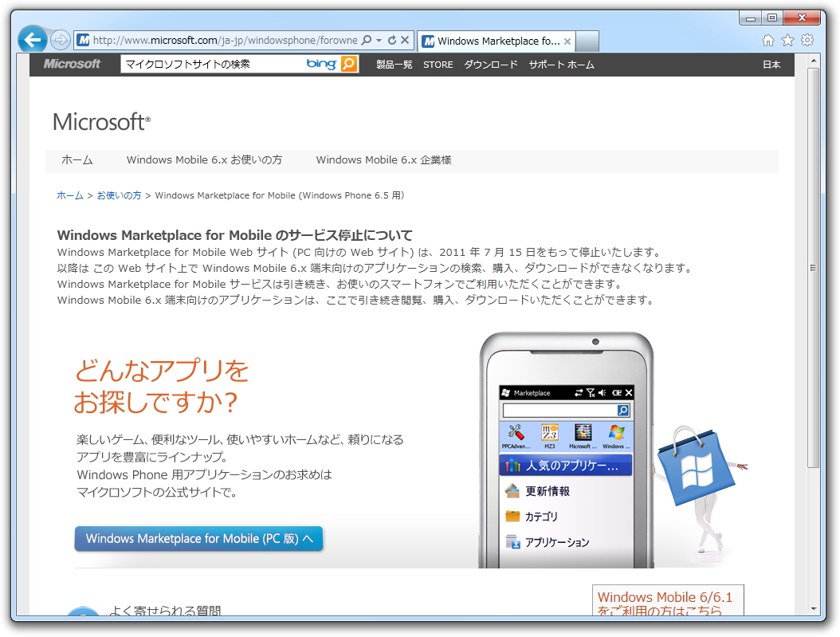The height and width of the screenshot is (637, 840).
Task: Select the PPCAdvanced icon on the phone screen
Action: pyautogui.click(x=515, y=433)
